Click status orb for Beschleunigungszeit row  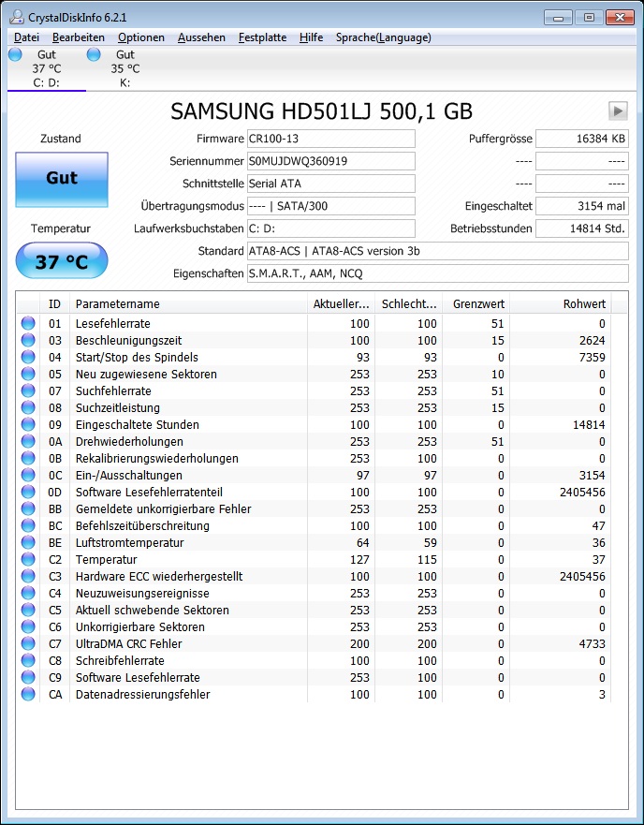click(x=28, y=341)
